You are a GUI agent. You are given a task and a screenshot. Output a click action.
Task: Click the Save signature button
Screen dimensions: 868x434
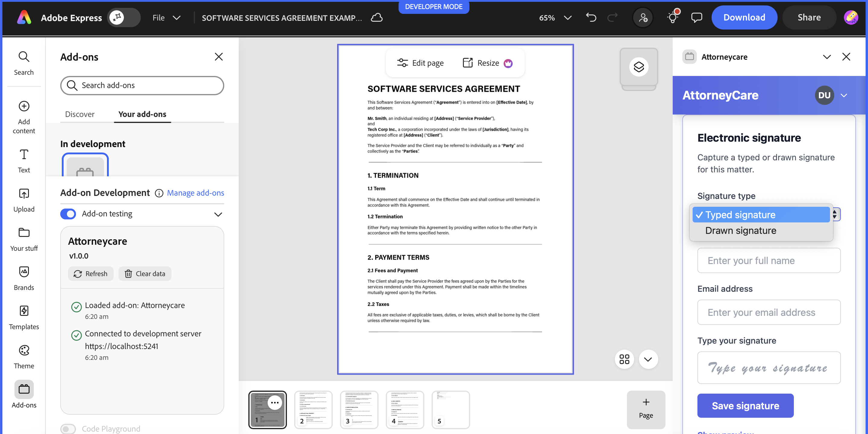(745, 406)
